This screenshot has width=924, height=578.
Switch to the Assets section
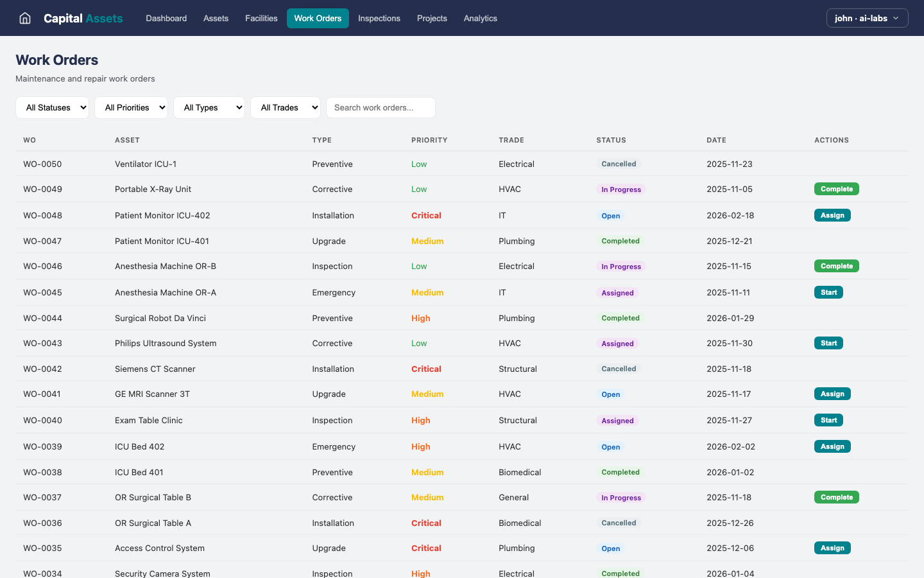coord(216,18)
